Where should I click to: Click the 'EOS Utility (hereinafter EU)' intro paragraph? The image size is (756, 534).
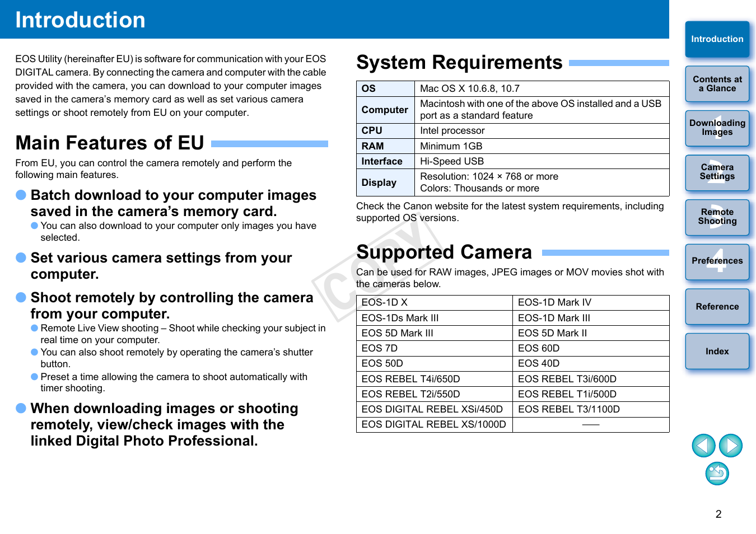(171, 86)
